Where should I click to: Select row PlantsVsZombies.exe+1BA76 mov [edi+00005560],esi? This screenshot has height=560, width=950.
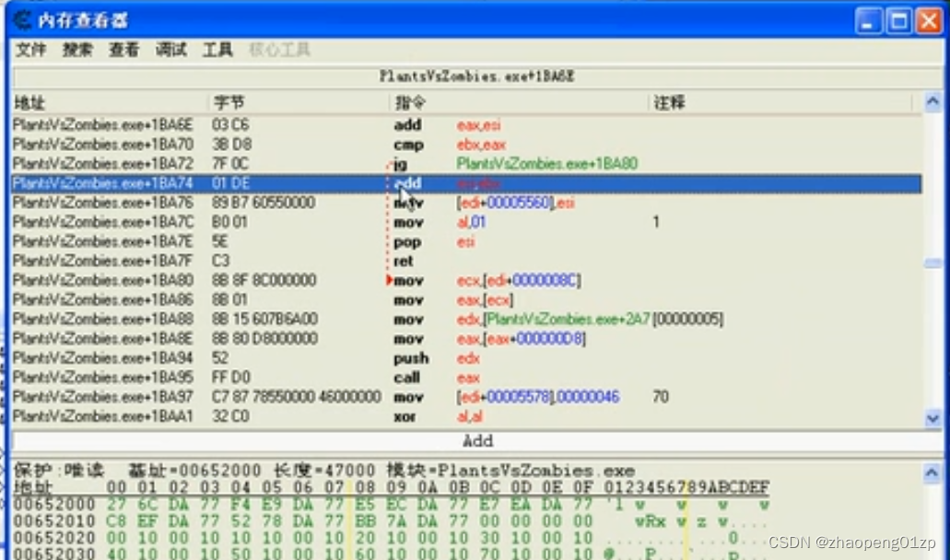[x=466, y=203]
